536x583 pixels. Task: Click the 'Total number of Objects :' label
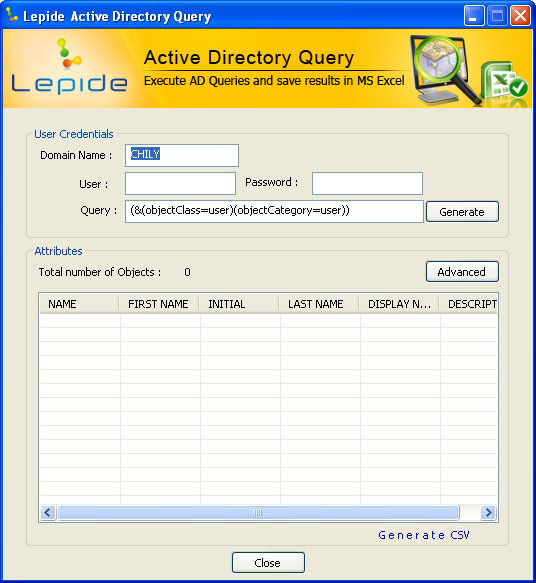click(x=100, y=272)
